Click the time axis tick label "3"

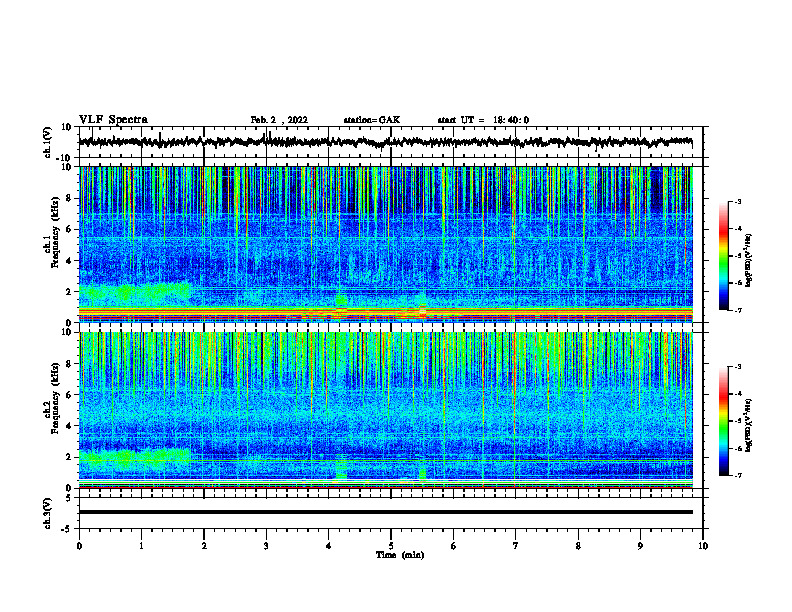266,546
